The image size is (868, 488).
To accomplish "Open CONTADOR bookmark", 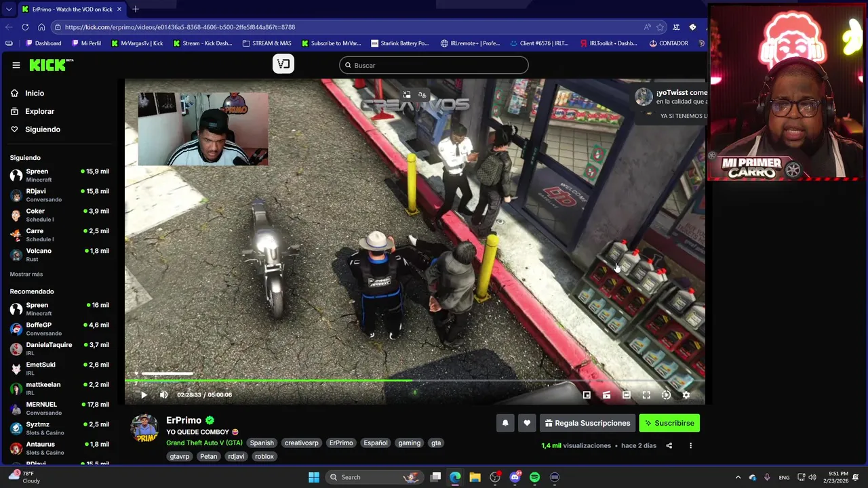I will point(669,43).
